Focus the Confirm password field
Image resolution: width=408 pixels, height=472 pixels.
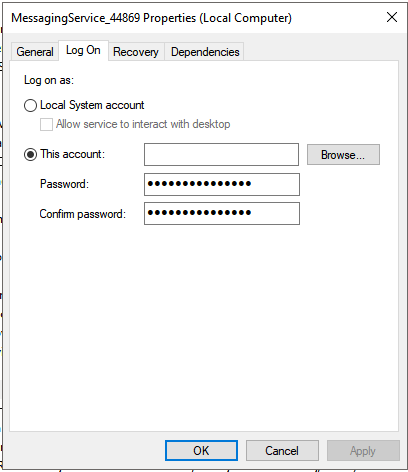[x=222, y=213]
